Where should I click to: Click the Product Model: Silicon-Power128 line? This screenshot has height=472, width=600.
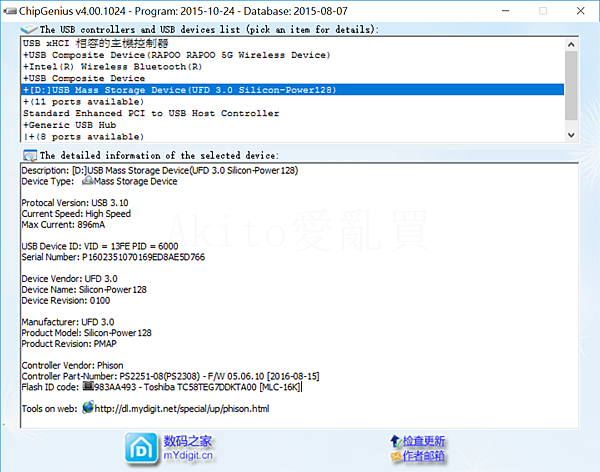coord(86,333)
